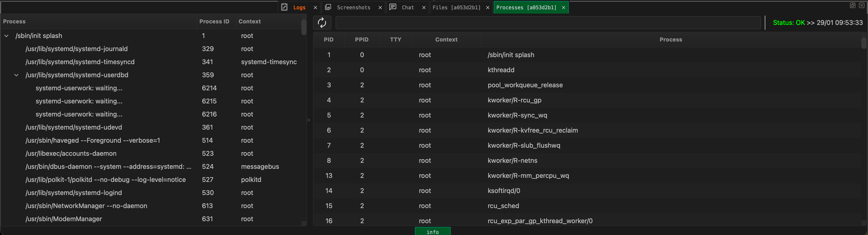This screenshot has height=235, width=868.
Task: Click the info button at bottom
Action: pyautogui.click(x=432, y=232)
